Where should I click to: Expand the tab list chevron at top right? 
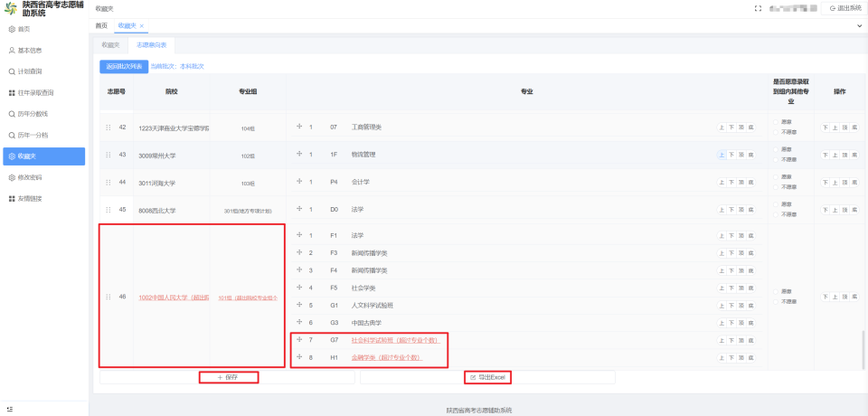tap(860, 26)
